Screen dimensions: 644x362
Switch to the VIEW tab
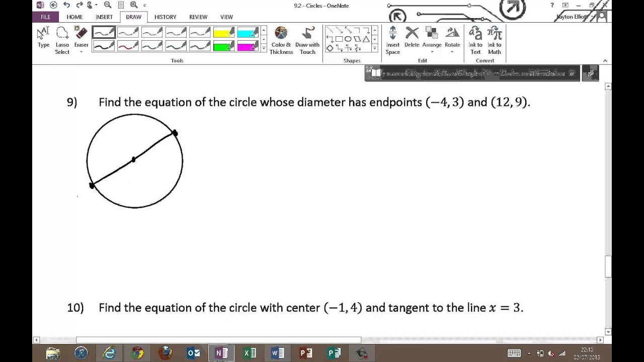point(226,17)
